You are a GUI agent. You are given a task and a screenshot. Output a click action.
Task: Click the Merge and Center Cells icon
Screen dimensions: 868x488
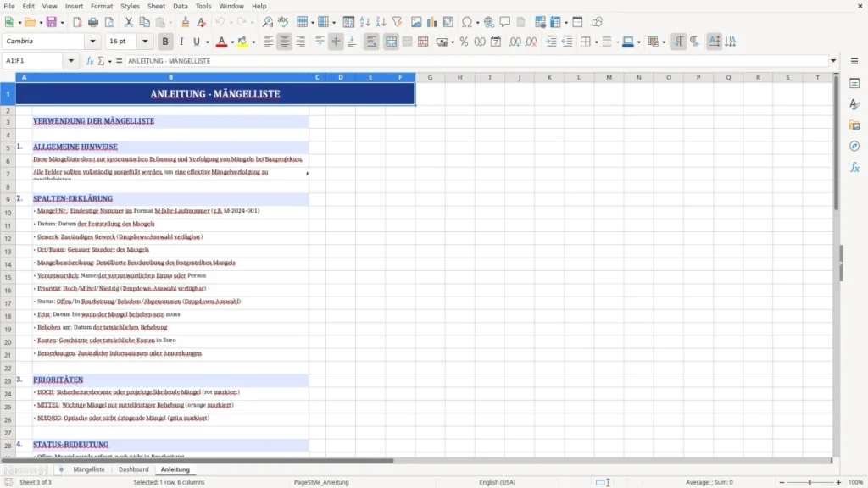[391, 42]
